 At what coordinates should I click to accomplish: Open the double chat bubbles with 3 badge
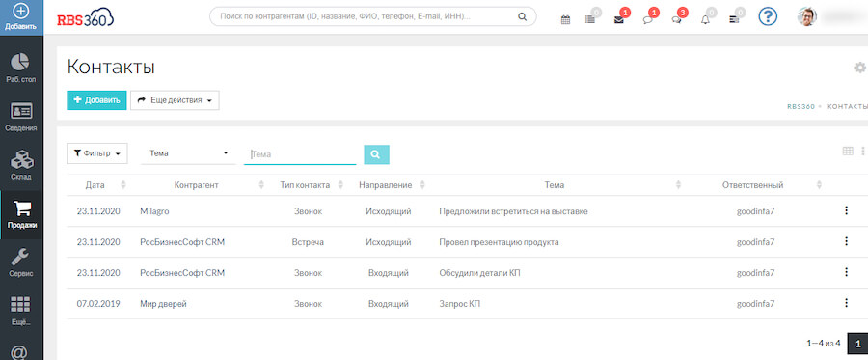pos(676,20)
